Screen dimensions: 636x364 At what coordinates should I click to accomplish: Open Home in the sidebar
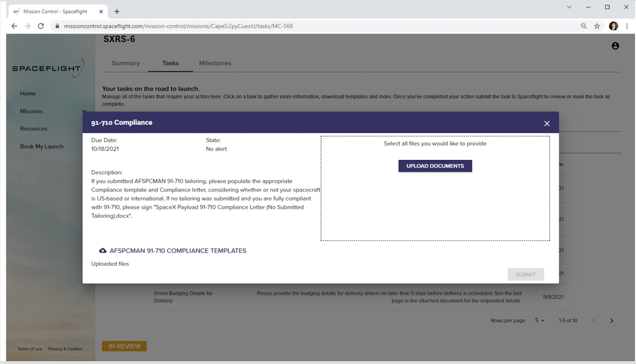tap(28, 93)
